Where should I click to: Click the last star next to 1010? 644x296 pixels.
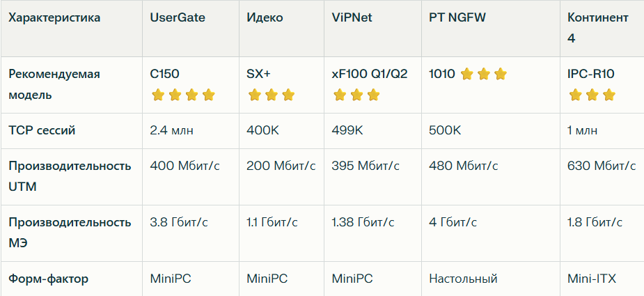click(x=500, y=74)
